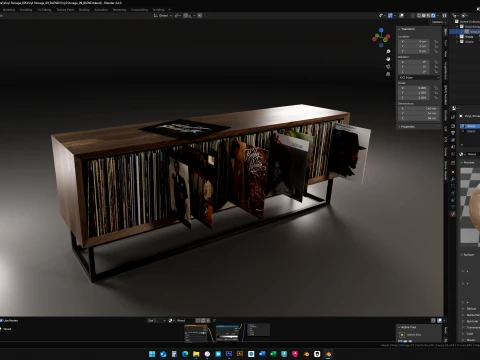Image resolution: width=480 pixels, height=360 pixels.
Task: Toggle Use Nodes checkbox in node editor
Action: tap(2, 320)
